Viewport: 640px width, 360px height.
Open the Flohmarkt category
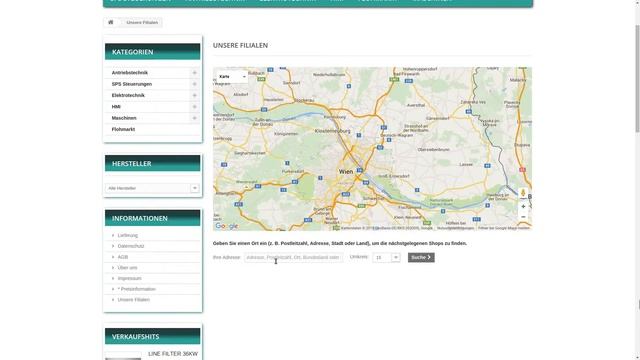click(123, 129)
